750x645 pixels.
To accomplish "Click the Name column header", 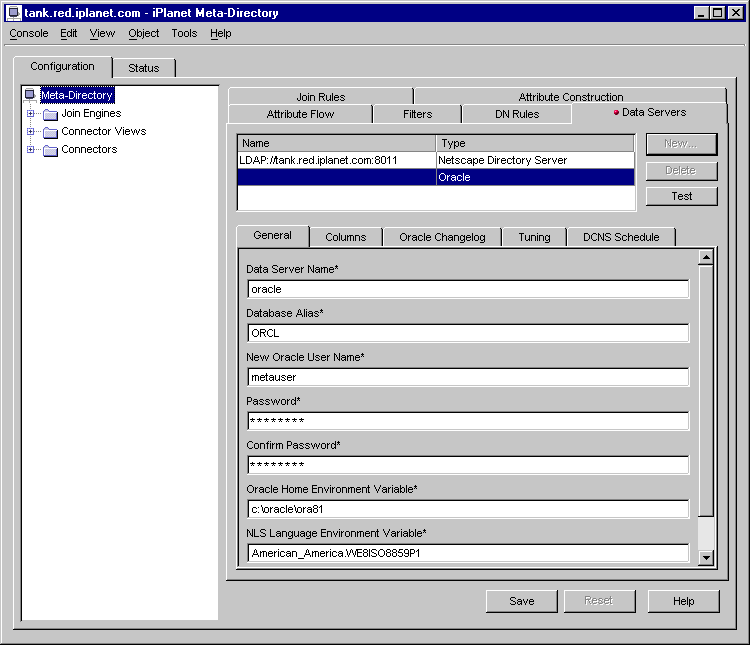I will (x=337, y=143).
